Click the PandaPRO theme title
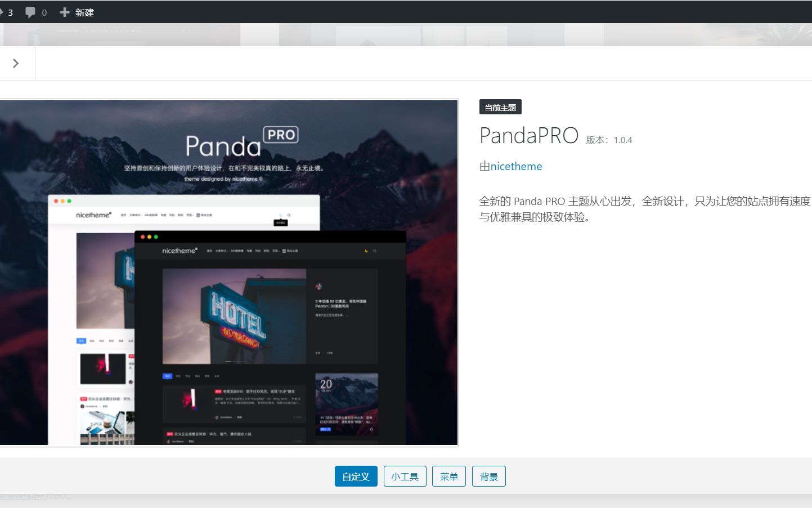Screen dimensions: 812x508 [529, 136]
